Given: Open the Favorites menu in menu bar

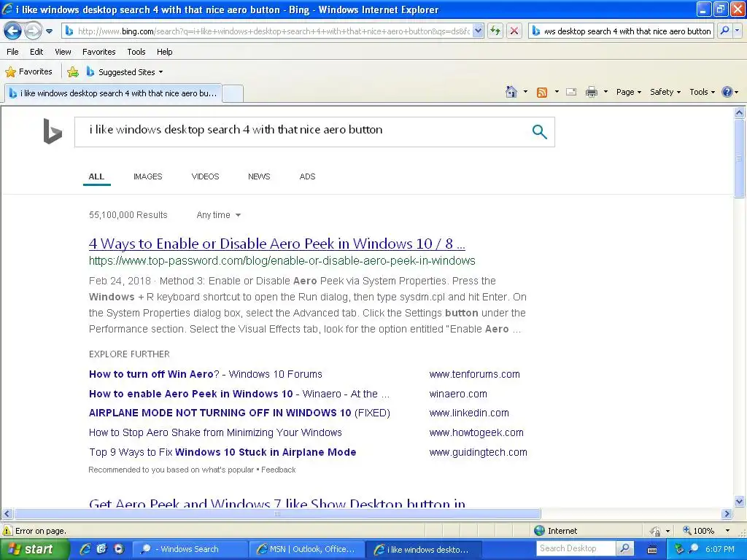Looking at the screenshot, I should pyautogui.click(x=98, y=52).
